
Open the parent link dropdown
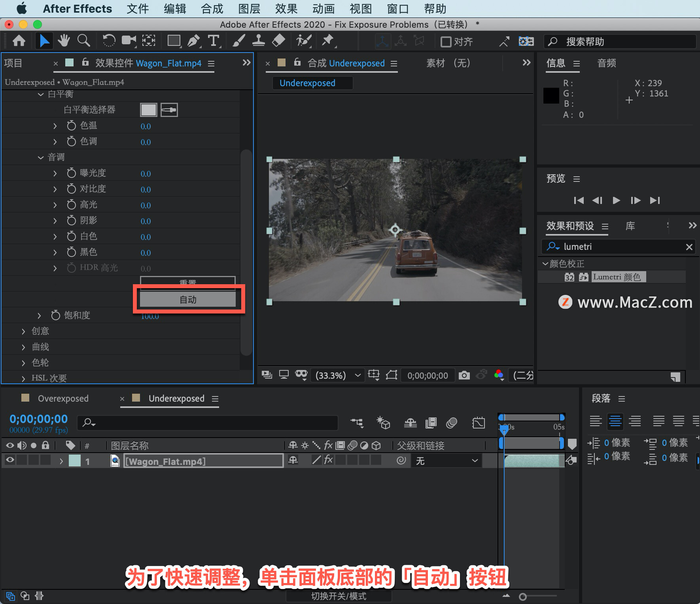(446, 461)
